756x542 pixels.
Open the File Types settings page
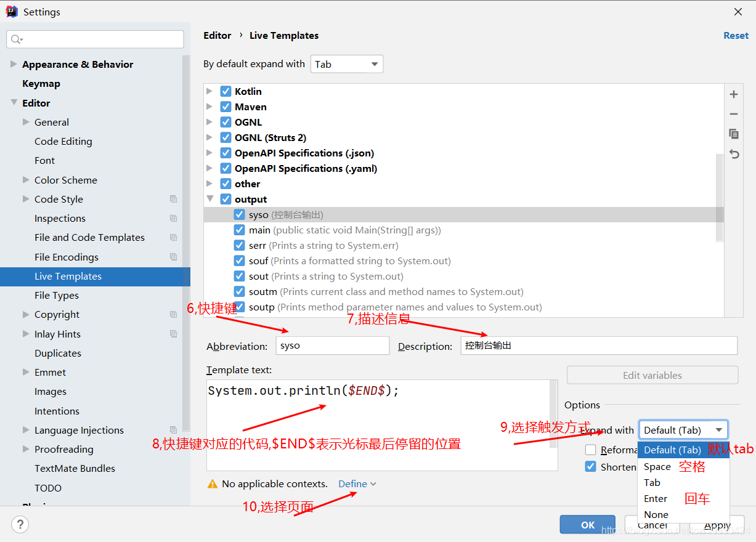click(57, 296)
